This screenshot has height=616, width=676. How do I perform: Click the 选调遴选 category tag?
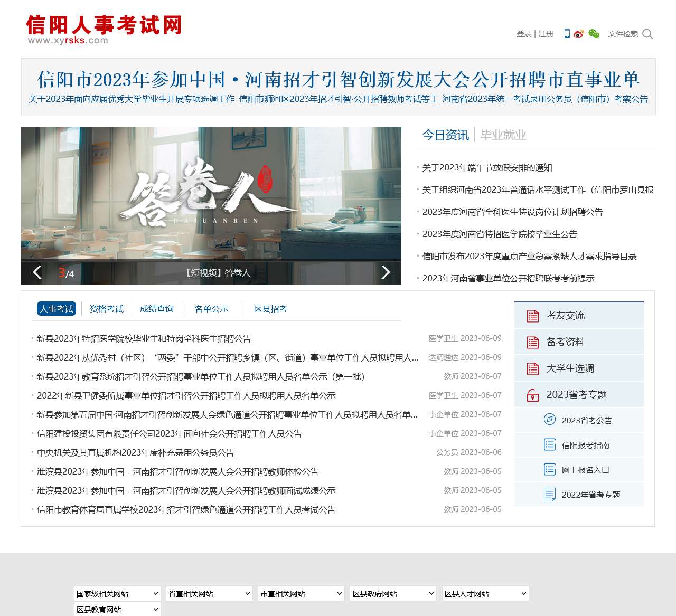tap(444, 357)
